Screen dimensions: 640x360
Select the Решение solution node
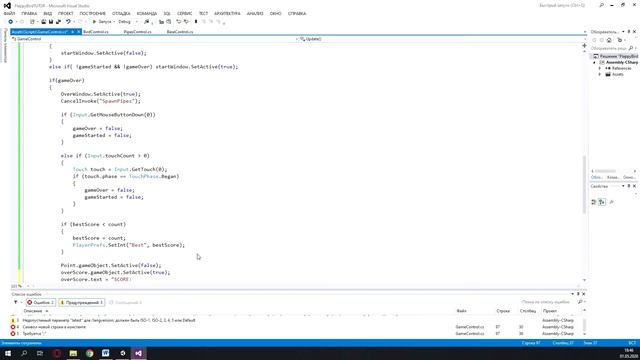coord(616,56)
